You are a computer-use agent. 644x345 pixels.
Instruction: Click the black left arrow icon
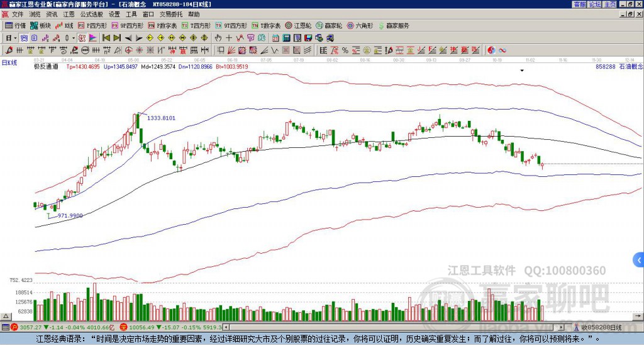tap(128, 38)
